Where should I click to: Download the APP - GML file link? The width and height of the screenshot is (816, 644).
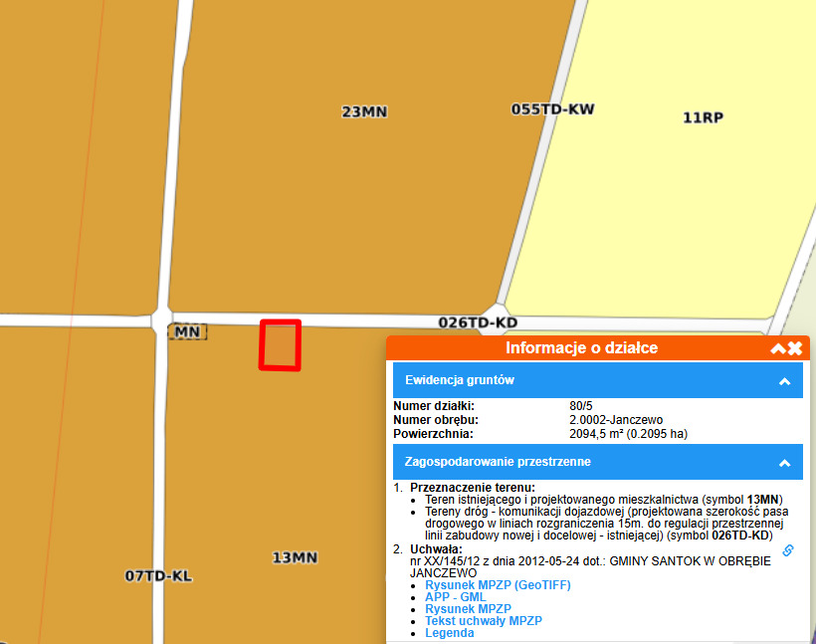click(456, 597)
